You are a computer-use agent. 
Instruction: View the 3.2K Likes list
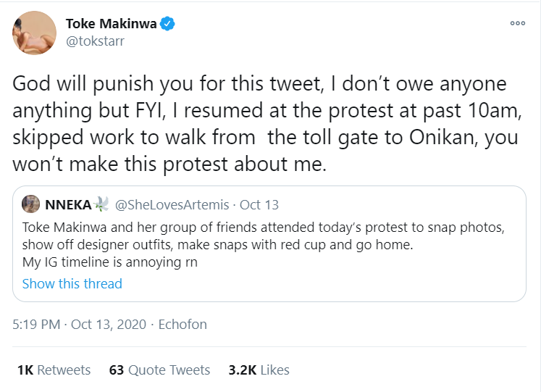(x=259, y=370)
